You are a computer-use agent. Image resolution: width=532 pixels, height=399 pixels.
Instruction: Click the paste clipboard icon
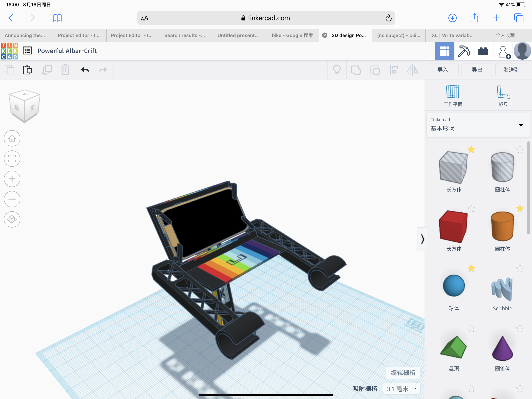27,70
